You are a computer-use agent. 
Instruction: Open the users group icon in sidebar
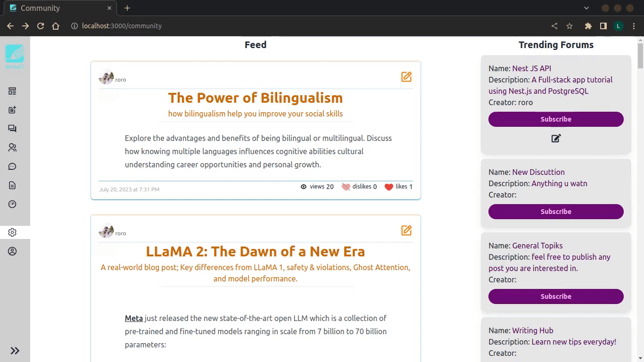click(x=12, y=148)
